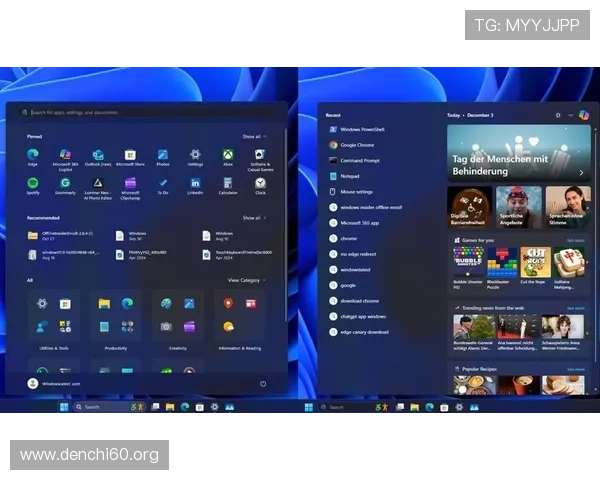Expand the View Category dropdown
The image size is (600, 480).
pyautogui.click(x=246, y=280)
